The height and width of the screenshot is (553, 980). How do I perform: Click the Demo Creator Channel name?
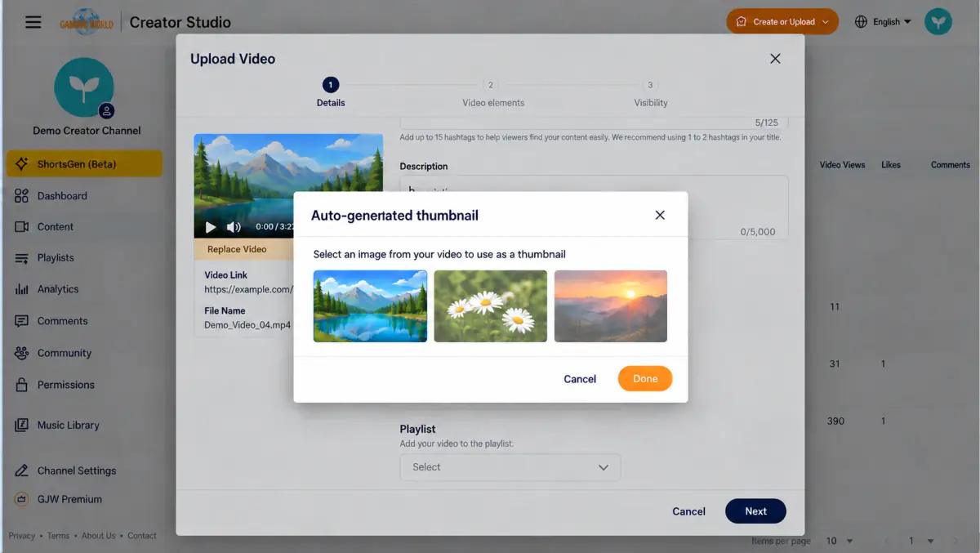[x=87, y=131]
